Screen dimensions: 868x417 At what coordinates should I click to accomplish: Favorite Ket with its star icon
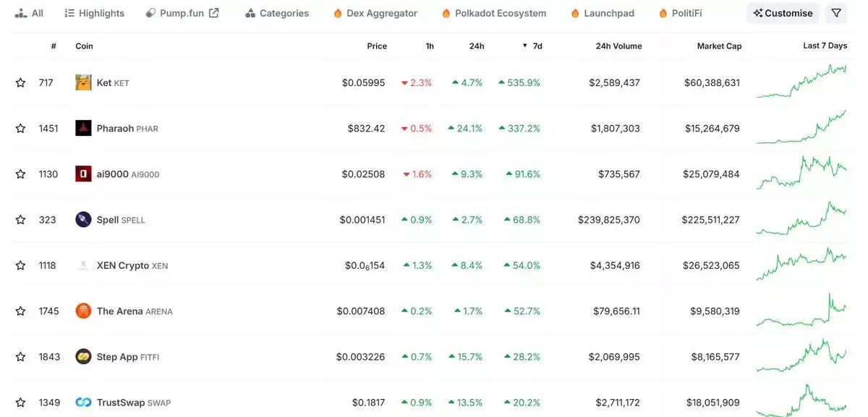pos(20,83)
